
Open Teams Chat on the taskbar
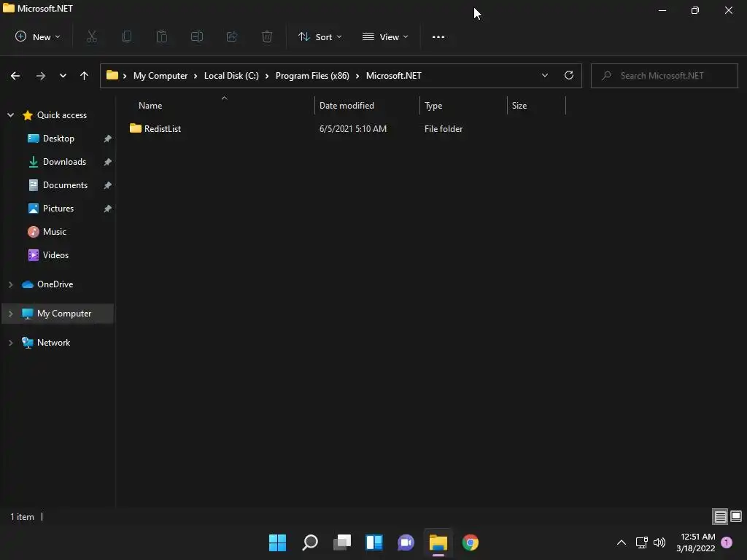[x=406, y=542]
